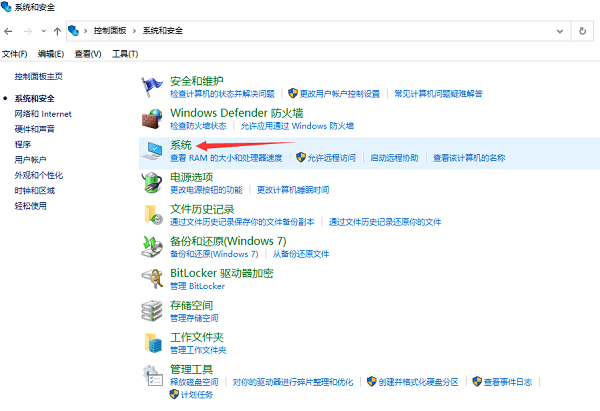Open the 文件历史记录 heading link
Viewport: 600px width, 411px height.
202,209
